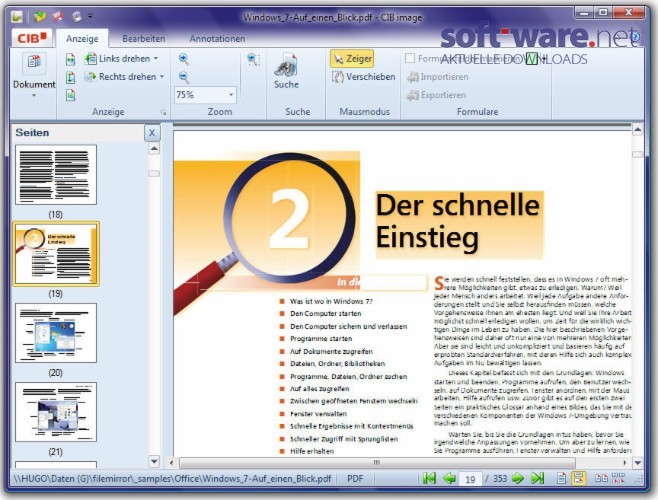Screen dimensions: 658x500
Task: Jump to first page with green arrow
Action: (429, 478)
